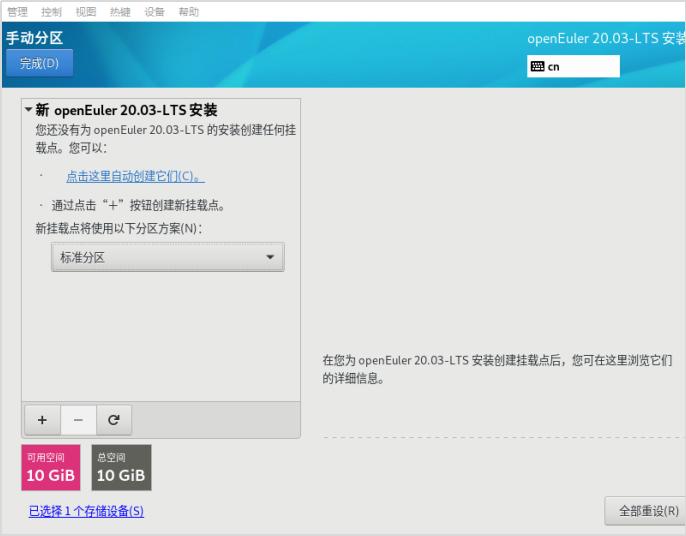Open the 标准分区 partition scheme dropdown

coord(168,257)
